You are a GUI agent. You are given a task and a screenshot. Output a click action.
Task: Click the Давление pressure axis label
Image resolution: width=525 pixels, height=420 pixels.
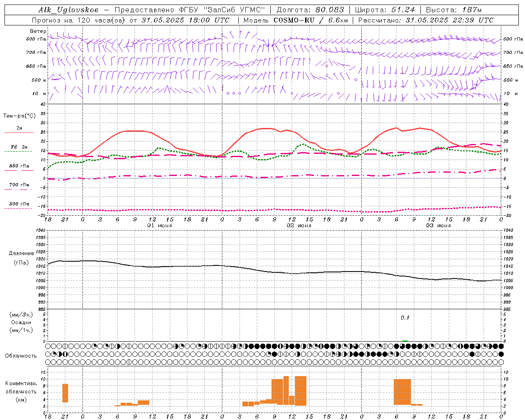click(21, 253)
